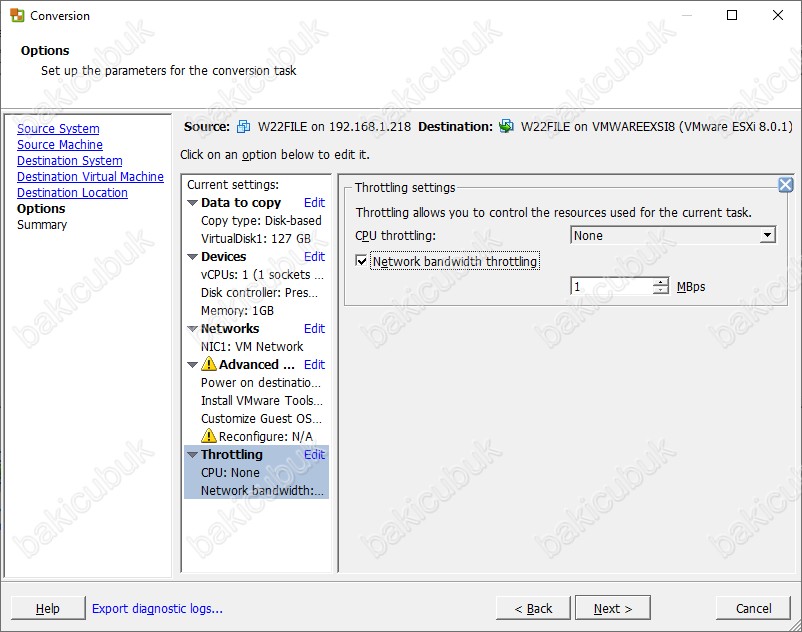Select the 'Customize Guest OS...' row
This screenshot has width=802, height=632.
click(x=261, y=418)
